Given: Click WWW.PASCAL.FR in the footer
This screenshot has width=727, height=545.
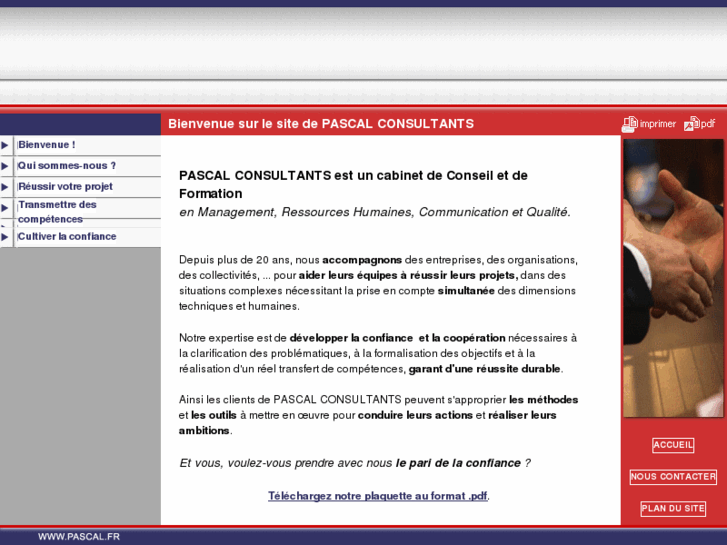Looking at the screenshot, I should 79,537.
